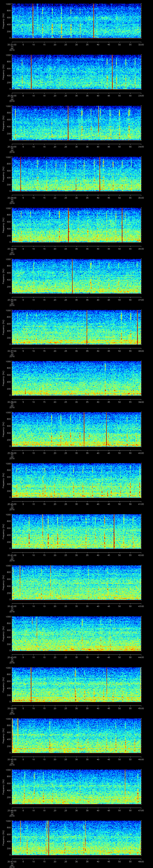Select the 20:43:00 start time label
Image resolution: width=153 pixels, height=868 pixels.
coord(12,657)
